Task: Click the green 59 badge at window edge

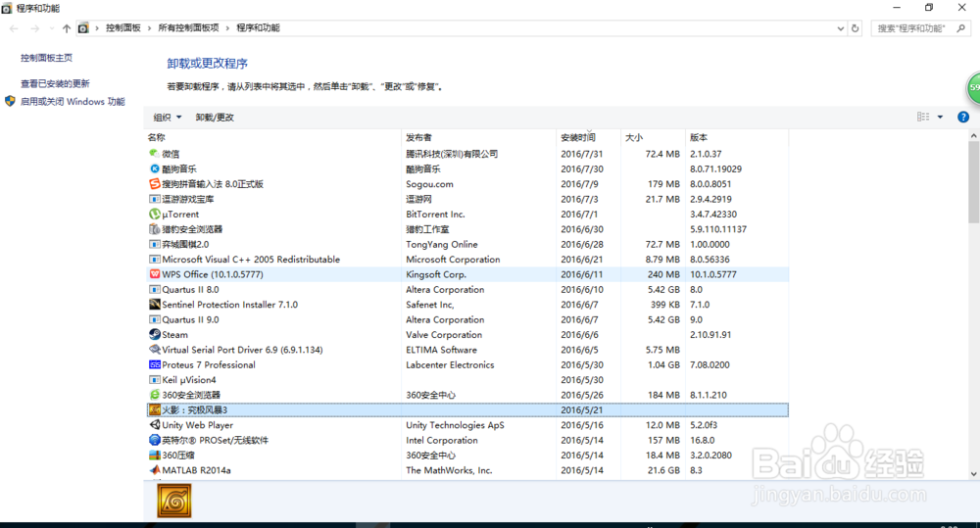Action: (973, 88)
